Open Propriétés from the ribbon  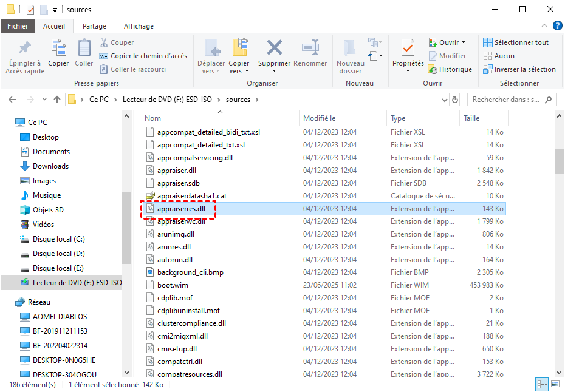[x=408, y=49]
